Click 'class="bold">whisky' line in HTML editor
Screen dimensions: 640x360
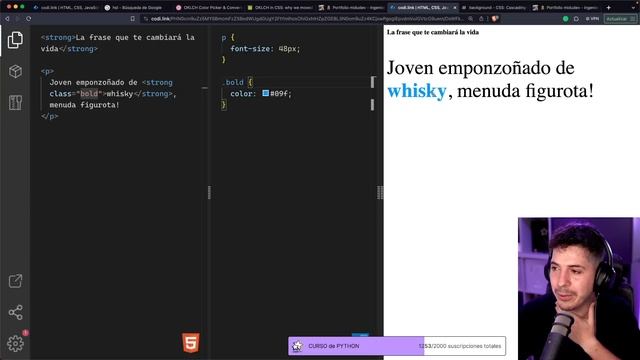[113, 94]
